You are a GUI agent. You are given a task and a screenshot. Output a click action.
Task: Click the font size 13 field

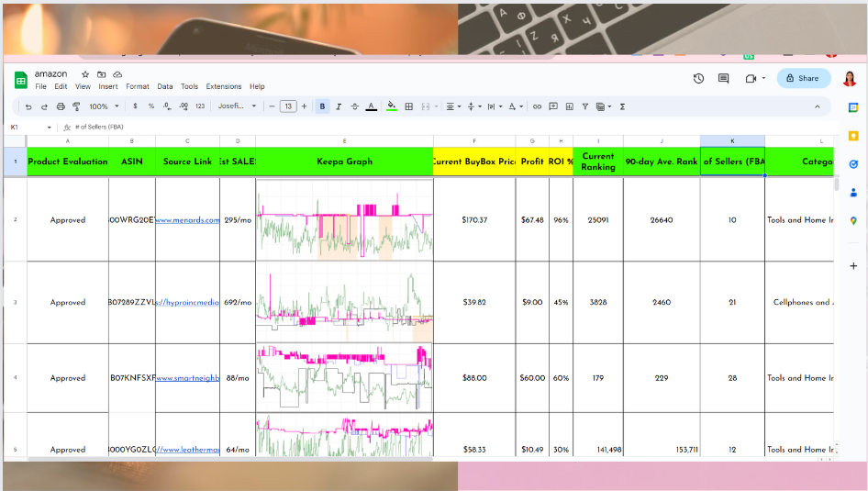tap(288, 106)
